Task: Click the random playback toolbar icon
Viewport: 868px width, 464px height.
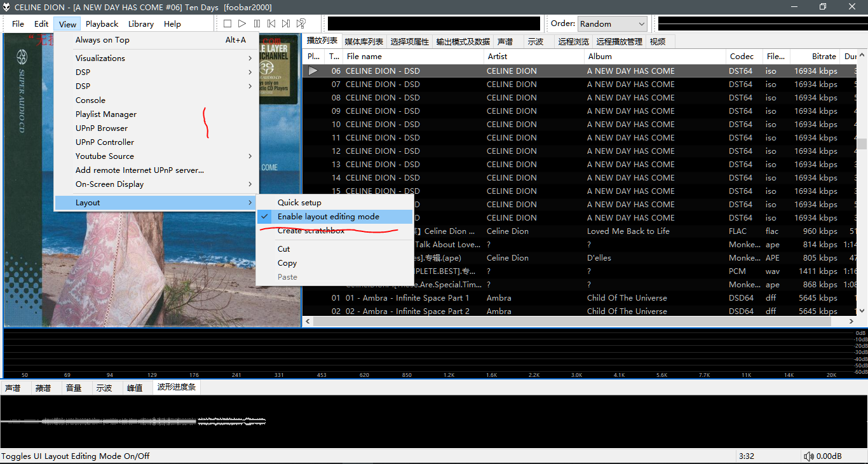Action: (x=301, y=24)
